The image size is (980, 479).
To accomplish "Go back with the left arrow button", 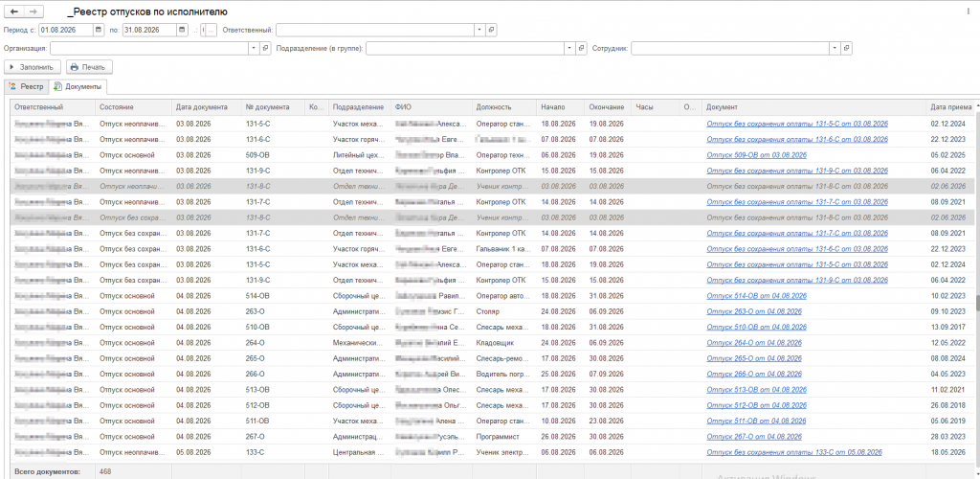I will point(13,11).
